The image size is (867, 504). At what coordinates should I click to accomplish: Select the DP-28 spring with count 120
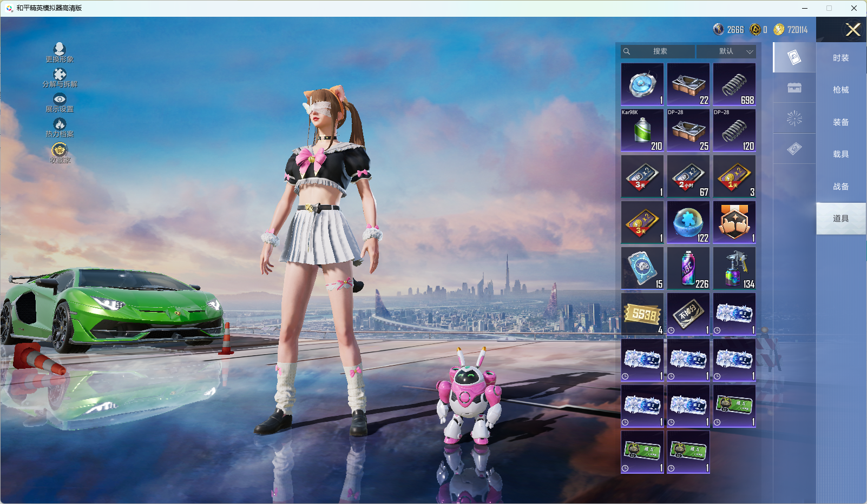[734, 130]
